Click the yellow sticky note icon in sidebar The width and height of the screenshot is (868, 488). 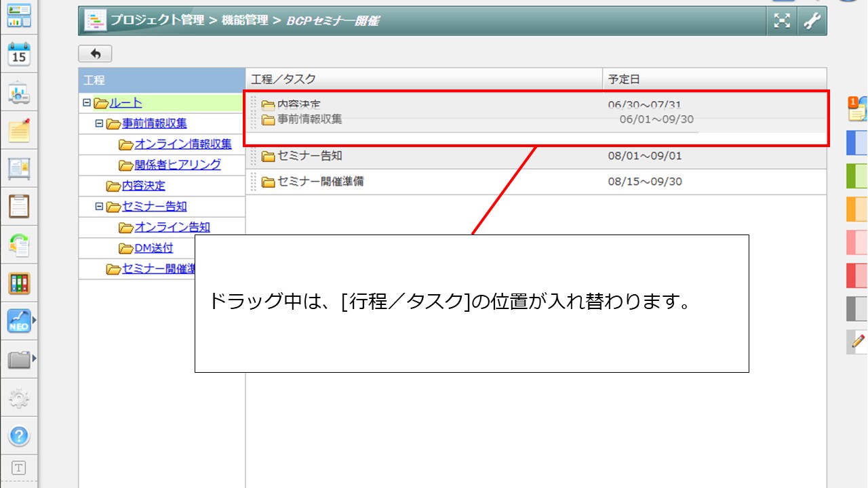[19, 130]
